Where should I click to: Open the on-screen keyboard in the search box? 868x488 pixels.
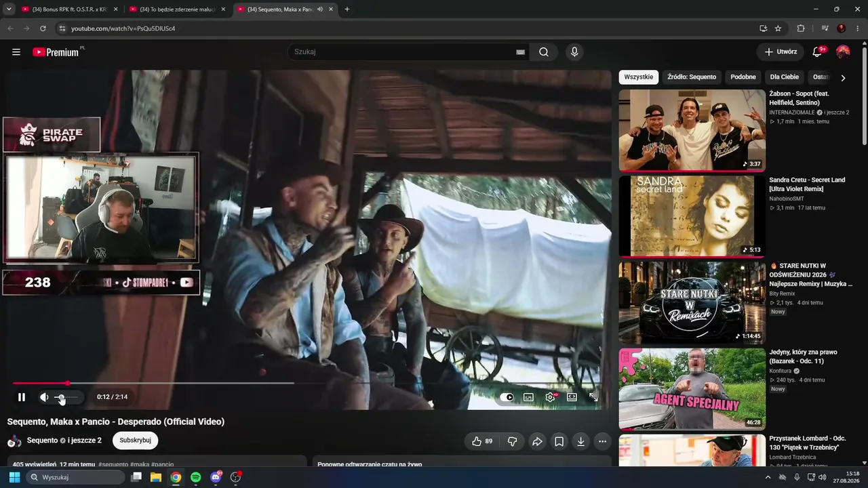pos(520,52)
